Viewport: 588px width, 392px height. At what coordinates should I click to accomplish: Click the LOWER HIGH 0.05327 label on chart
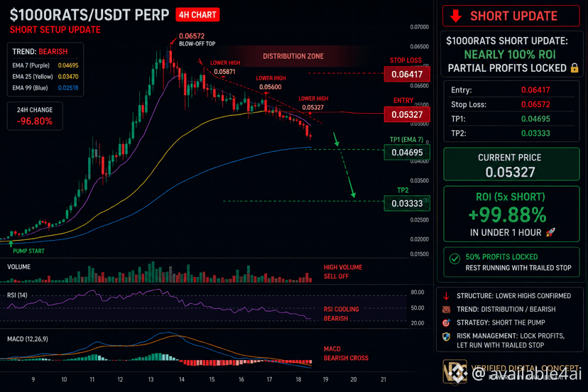coord(313,103)
